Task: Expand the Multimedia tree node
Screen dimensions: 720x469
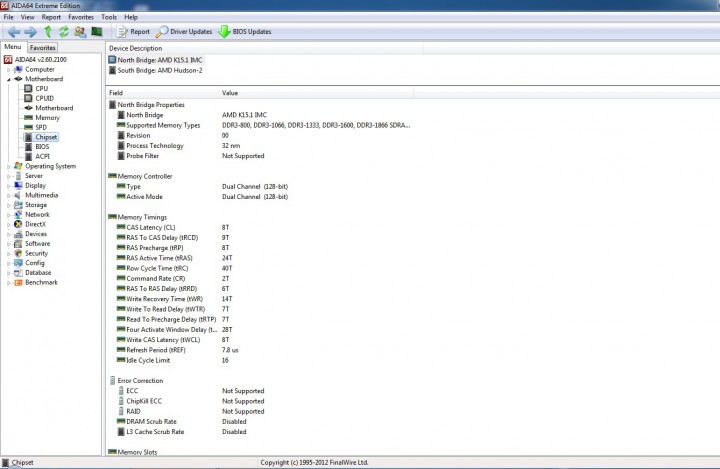Action: click(x=8, y=196)
